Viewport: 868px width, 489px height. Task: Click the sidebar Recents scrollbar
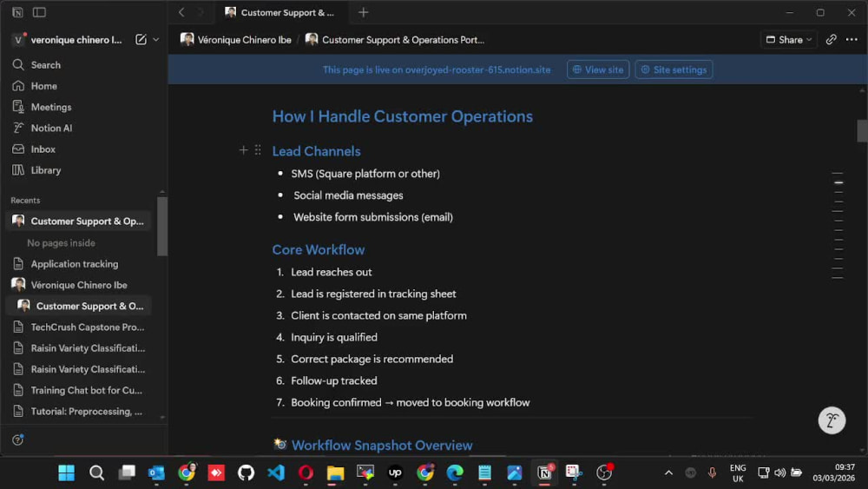[x=161, y=226]
